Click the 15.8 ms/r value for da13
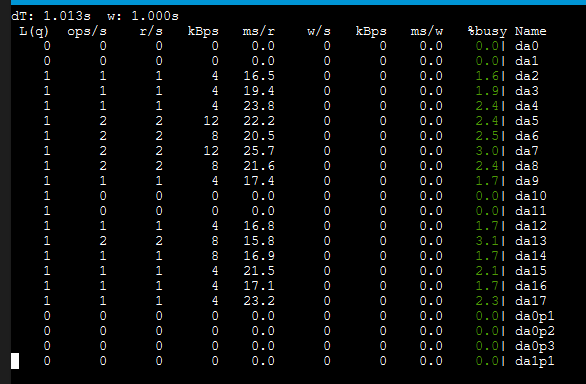 (259, 241)
